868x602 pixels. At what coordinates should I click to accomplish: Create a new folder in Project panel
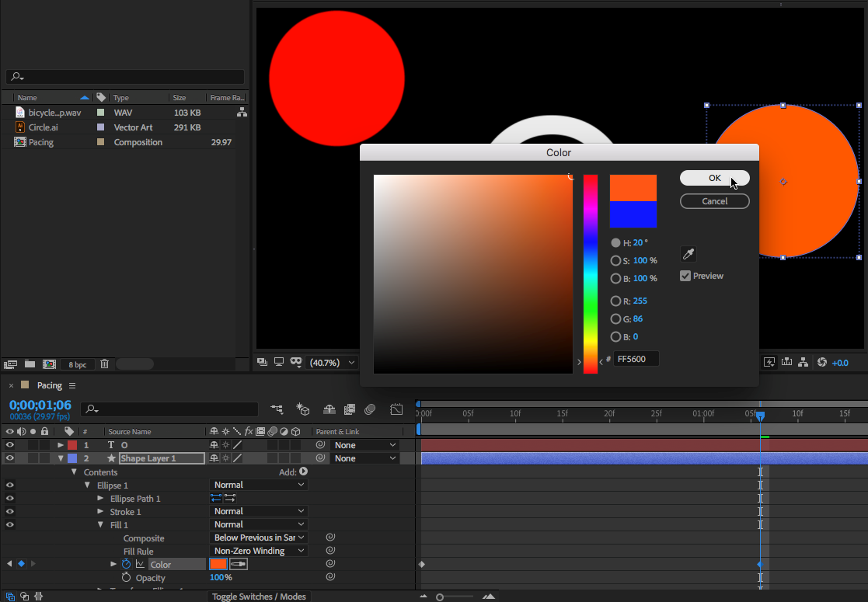click(30, 364)
